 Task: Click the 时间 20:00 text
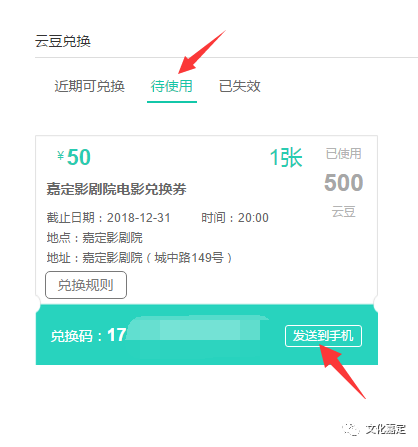tap(235, 218)
